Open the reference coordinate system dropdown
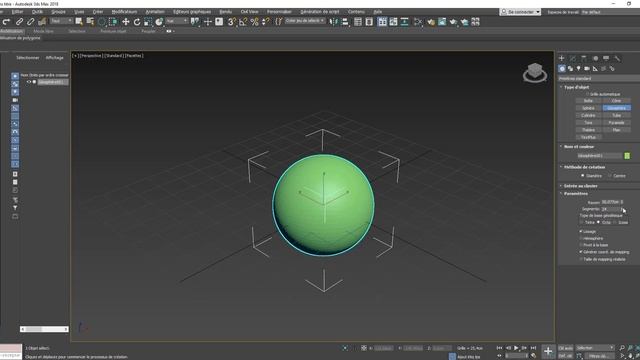 tap(177, 21)
